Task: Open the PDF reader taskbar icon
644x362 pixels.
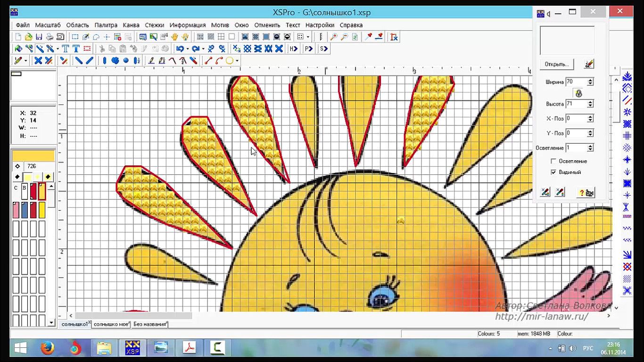Action: [x=190, y=348]
